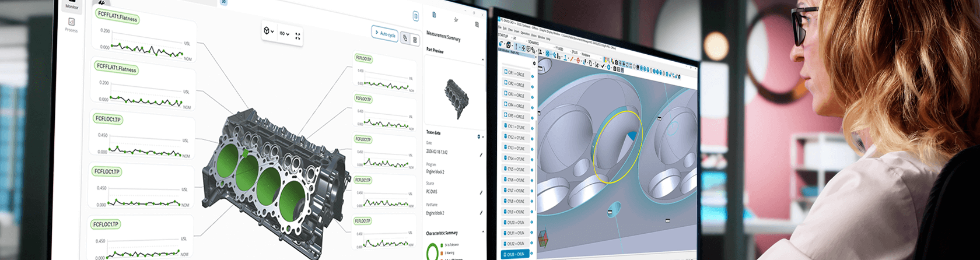This screenshot has height=260, width=980.
Task: Select CYL6 = CYLINDER in feature list
Action: (516, 180)
